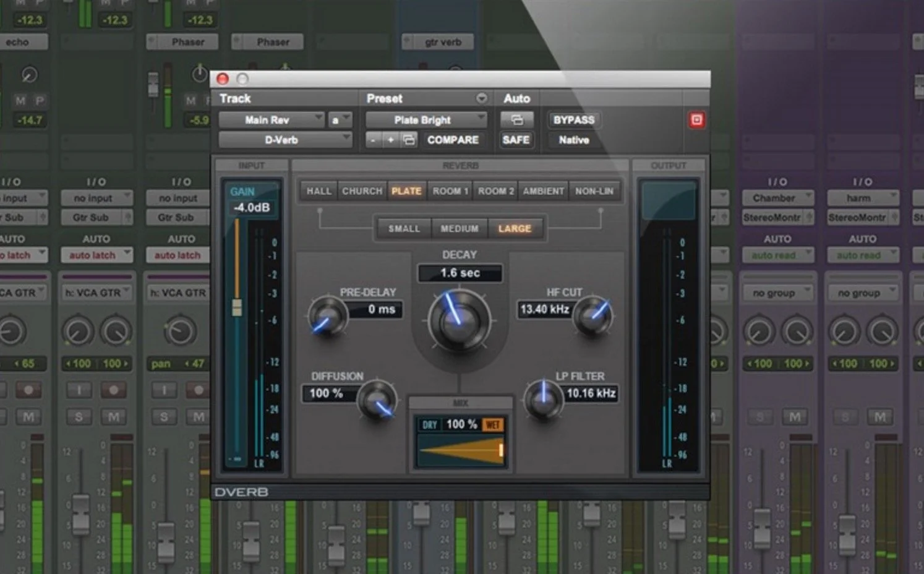Click the 10.16 kHz LP filter value field
924x574 pixels.
(591, 393)
